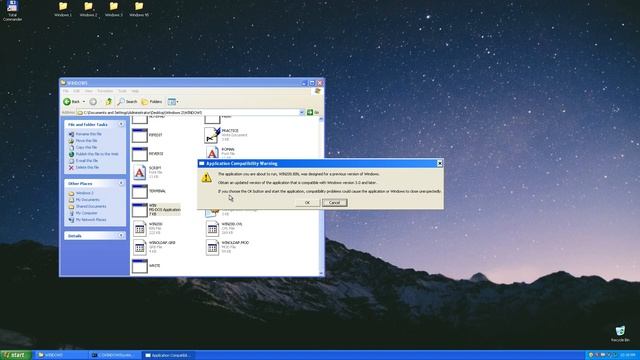Open Search from the Explorer toolbar
Viewport: 640px width, 360px height.
[127, 102]
